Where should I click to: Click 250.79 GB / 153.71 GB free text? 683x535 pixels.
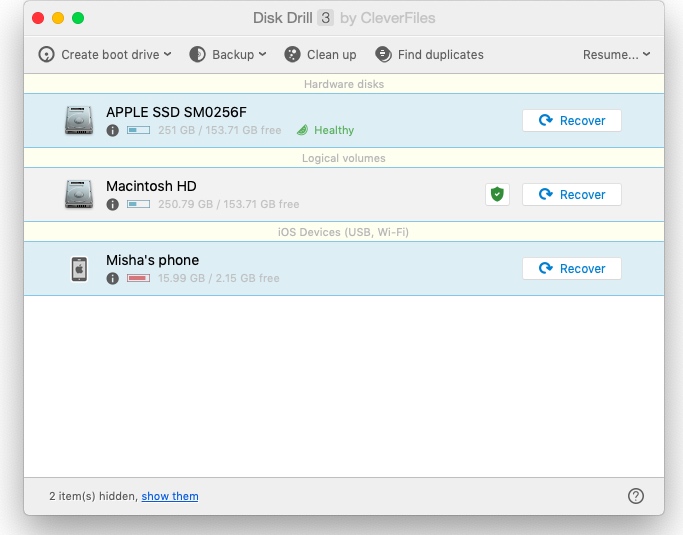[x=229, y=204]
